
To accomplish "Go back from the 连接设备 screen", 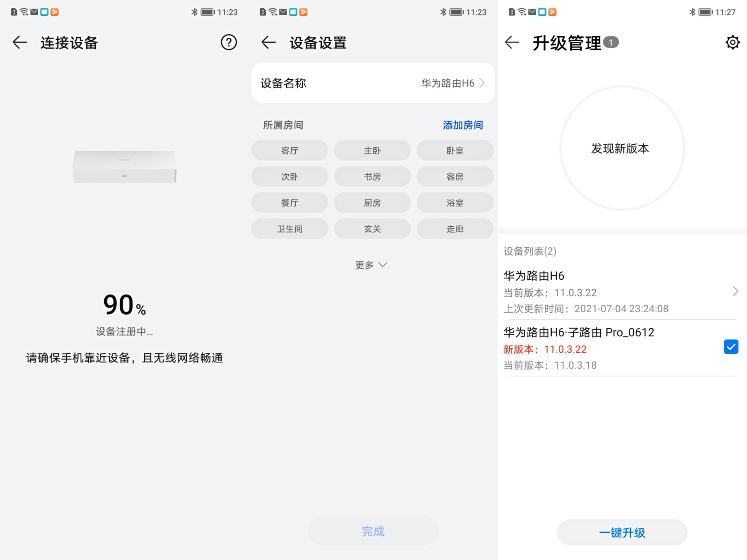I will tap(19, 42).
